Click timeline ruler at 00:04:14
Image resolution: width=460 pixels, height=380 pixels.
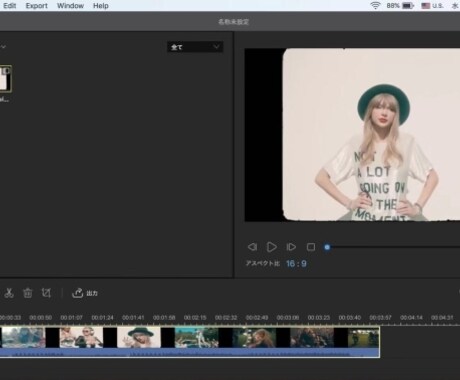coord(411,318)
